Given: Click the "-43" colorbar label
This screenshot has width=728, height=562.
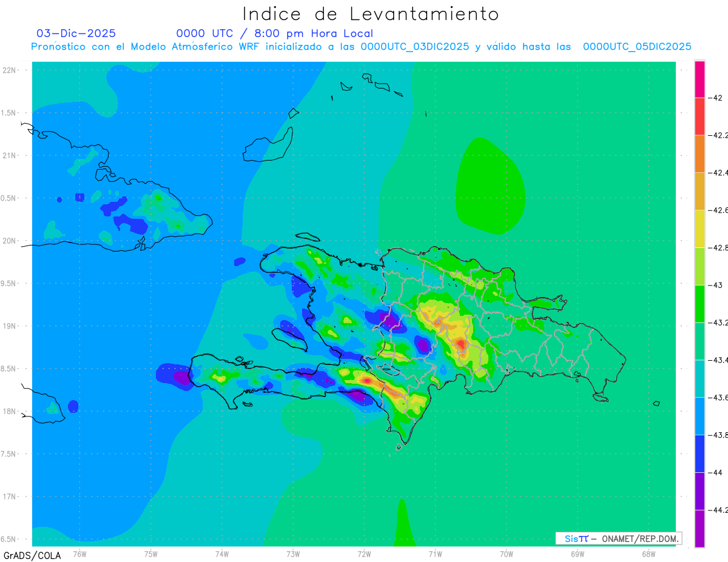Looking at the screenshot, I should tap(715, 286).
